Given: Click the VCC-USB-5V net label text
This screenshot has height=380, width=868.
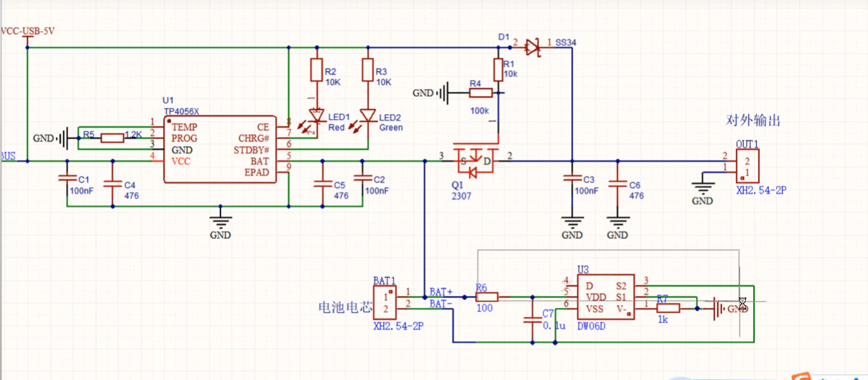Looking at the screenshot, I should pyautogui.click(x=28, y=31).
